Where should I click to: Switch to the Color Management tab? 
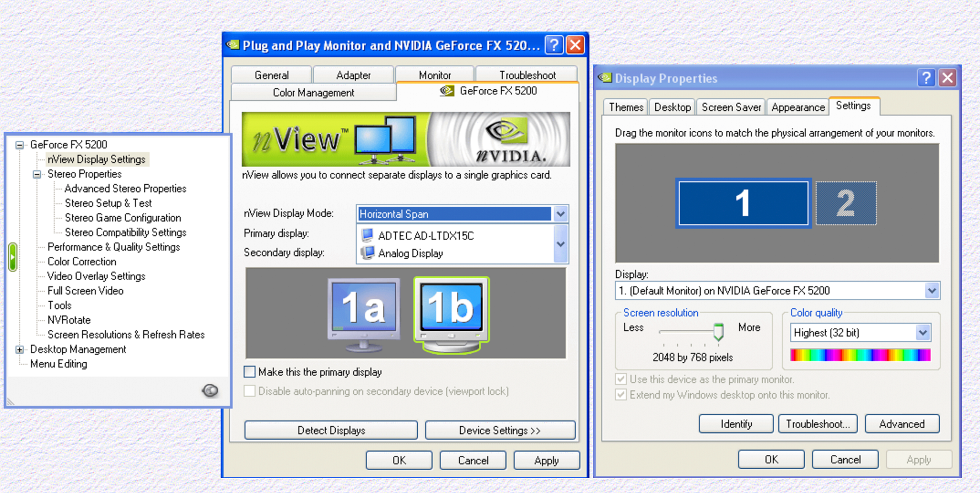pyautogui.click(x=313, y=93)
